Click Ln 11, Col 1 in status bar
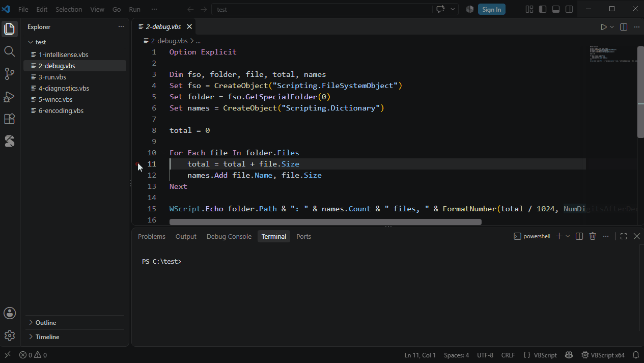 click(x=420, y=355)
